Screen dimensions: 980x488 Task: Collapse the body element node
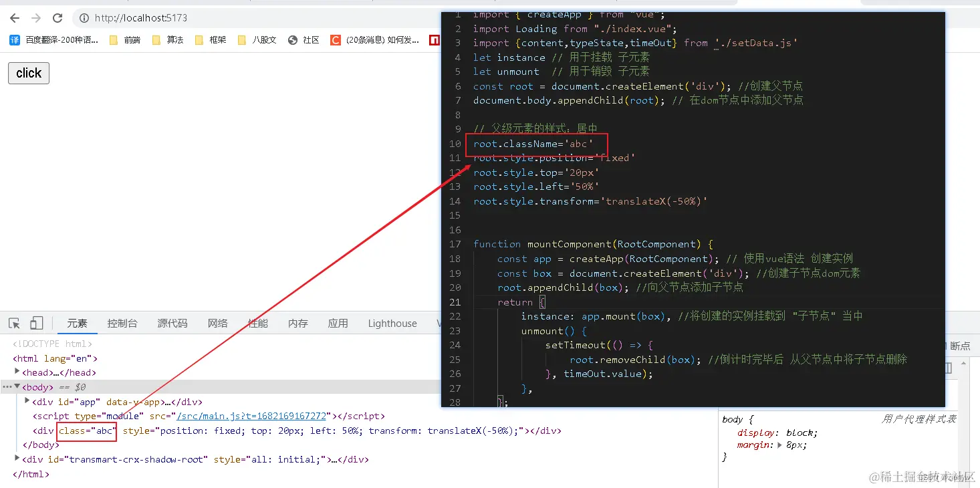[x=17, y=387]
